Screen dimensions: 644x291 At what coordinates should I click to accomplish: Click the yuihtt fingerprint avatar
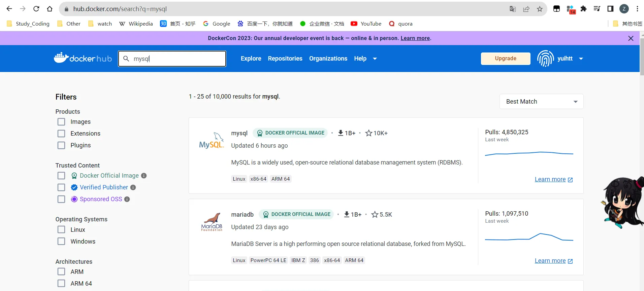[x=545, y=59]
